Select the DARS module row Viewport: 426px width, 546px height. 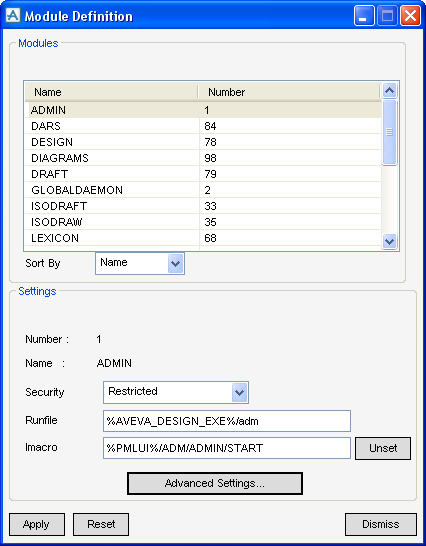pyautogui.click(x=203, y=126)
